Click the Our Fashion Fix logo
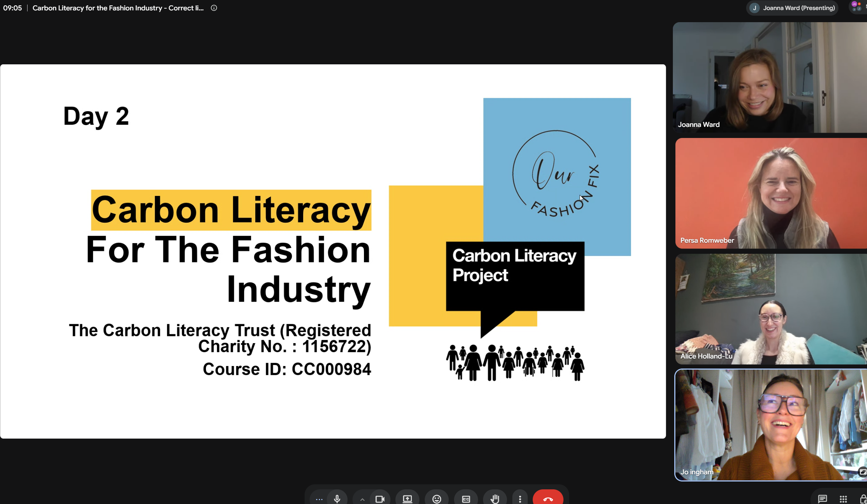Screen dimensions: 867x504 pos(557,174)
